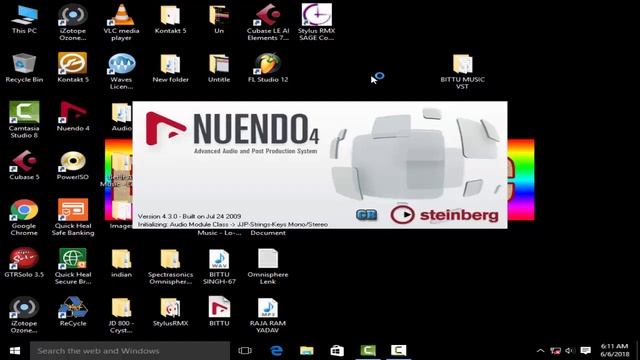Click the Steinberg logo on the Nuendo splash
The height and width of the screenshot is (360, 640).
444,215
